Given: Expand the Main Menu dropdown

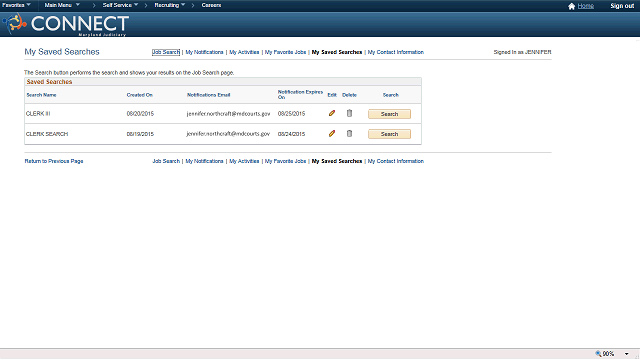Looking at the screenshot, I should point(62,5).
